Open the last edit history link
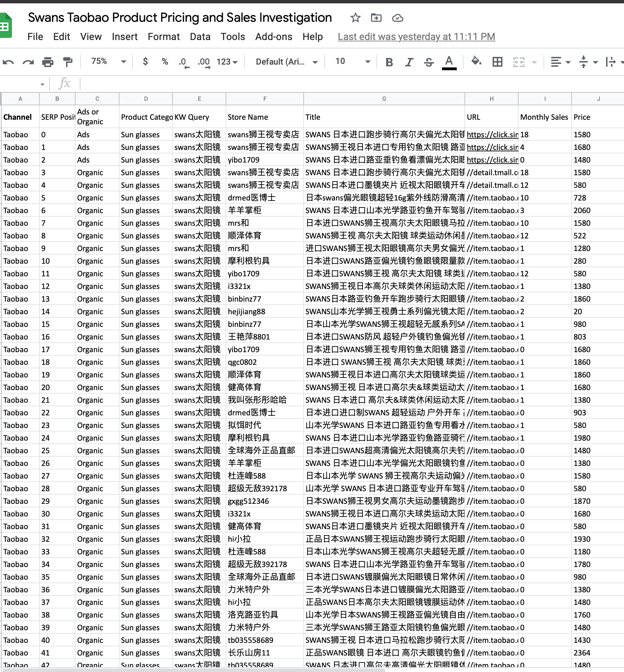The image size is (624, 672). point(416,37)
